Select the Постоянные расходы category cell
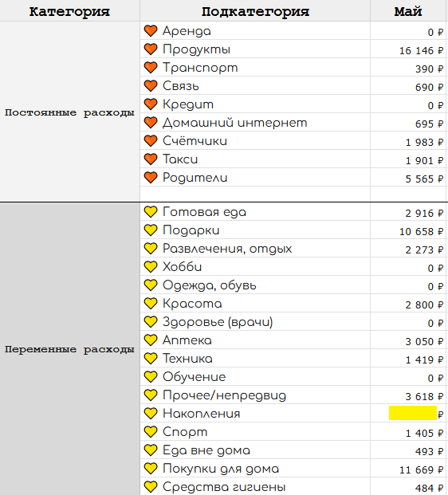This screenshot has height=495, width=448. tap(69, 112)
